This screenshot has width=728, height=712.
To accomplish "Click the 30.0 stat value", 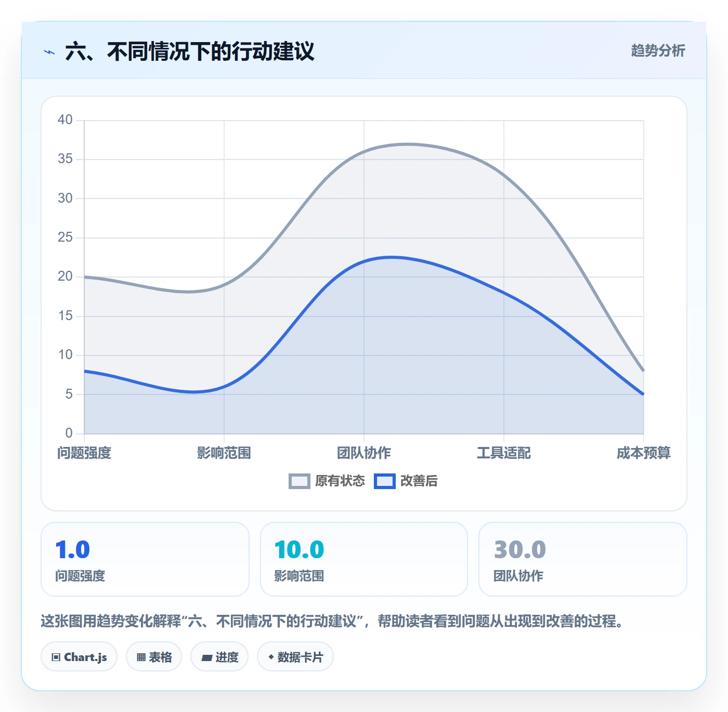I will click(x=520, y=549).
